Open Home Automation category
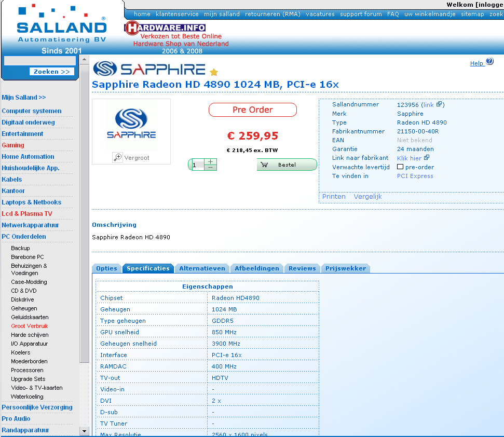Screen dimensions: 504x437 point(28,157)
